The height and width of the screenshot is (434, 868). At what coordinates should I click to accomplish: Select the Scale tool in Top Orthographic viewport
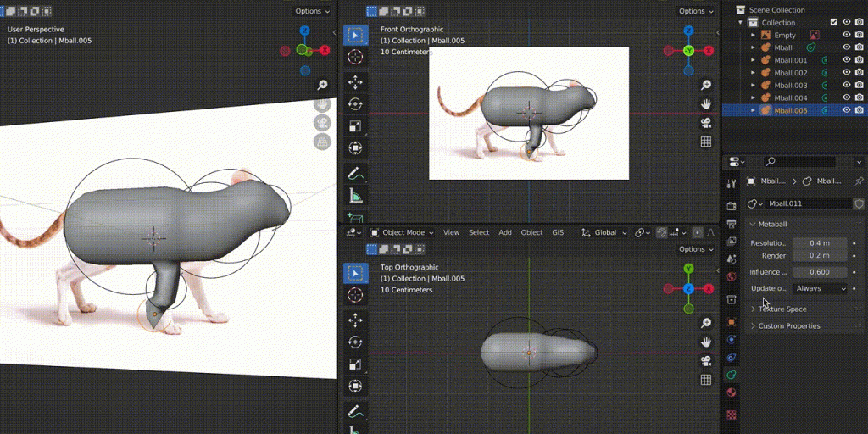[355, 364]
